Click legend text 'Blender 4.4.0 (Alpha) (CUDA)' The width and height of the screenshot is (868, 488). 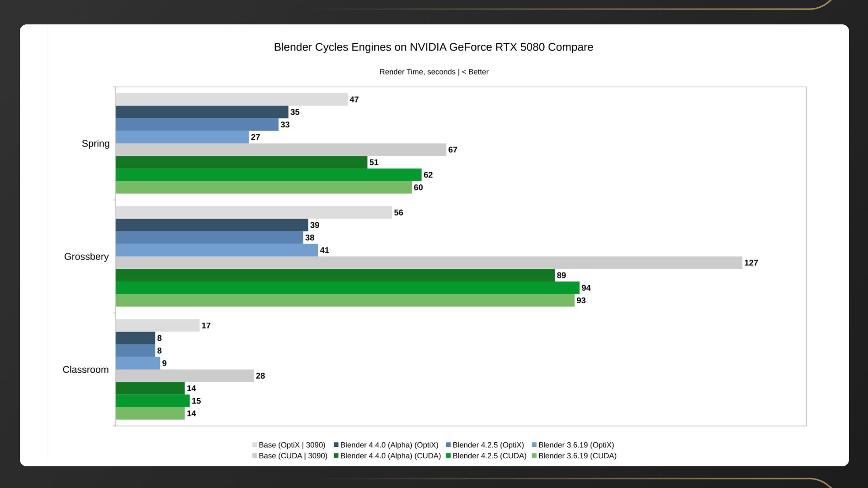click(391, 456)
